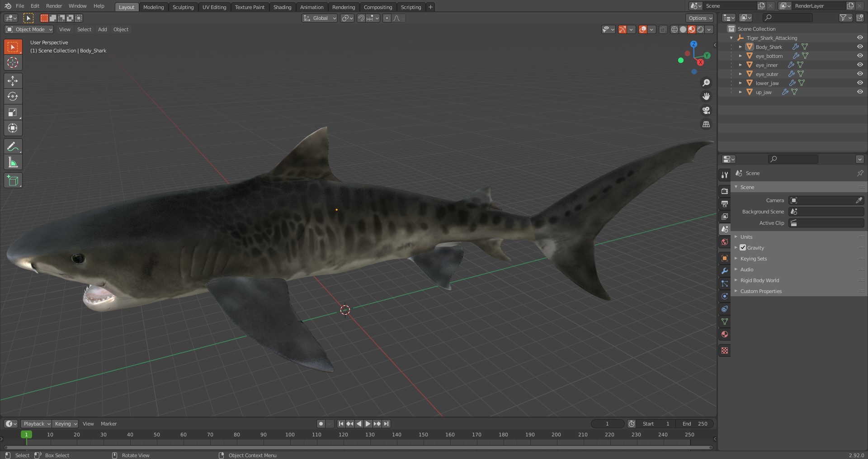The width and height of the screenshot is (868, 459).
Task: Open the Output properties tab
Action: 725,204
